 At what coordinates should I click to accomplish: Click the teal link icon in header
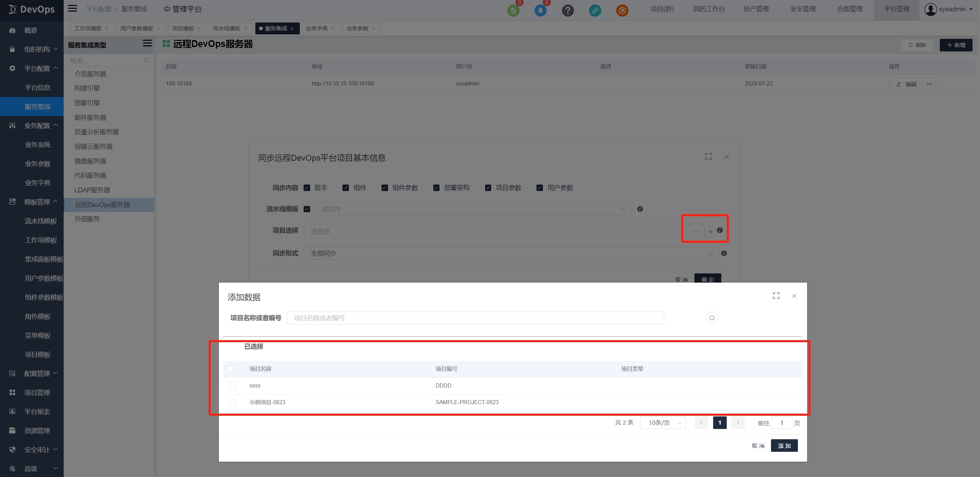595,10
